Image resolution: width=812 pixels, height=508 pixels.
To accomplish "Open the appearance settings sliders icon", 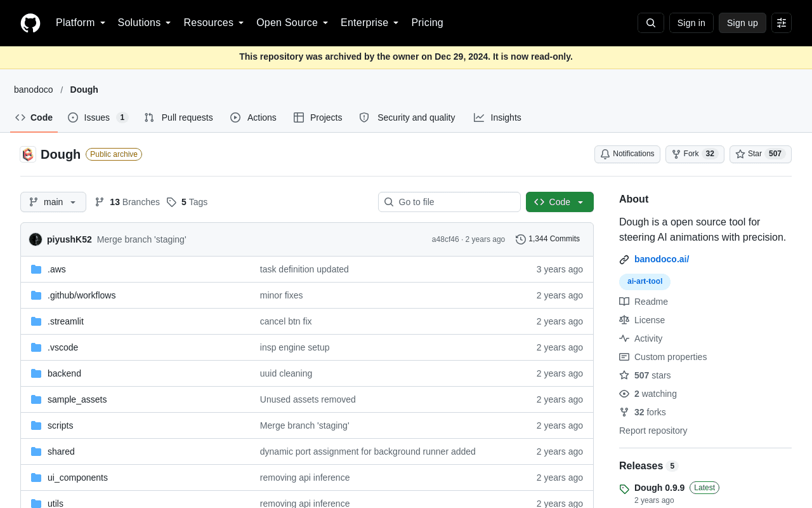I will coord(782,23).
